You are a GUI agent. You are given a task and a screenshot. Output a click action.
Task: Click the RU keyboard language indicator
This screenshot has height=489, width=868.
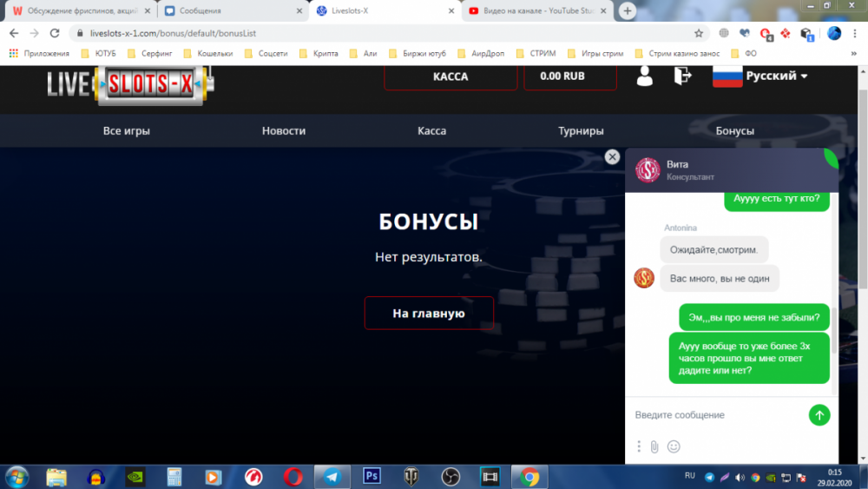(690, 476)
